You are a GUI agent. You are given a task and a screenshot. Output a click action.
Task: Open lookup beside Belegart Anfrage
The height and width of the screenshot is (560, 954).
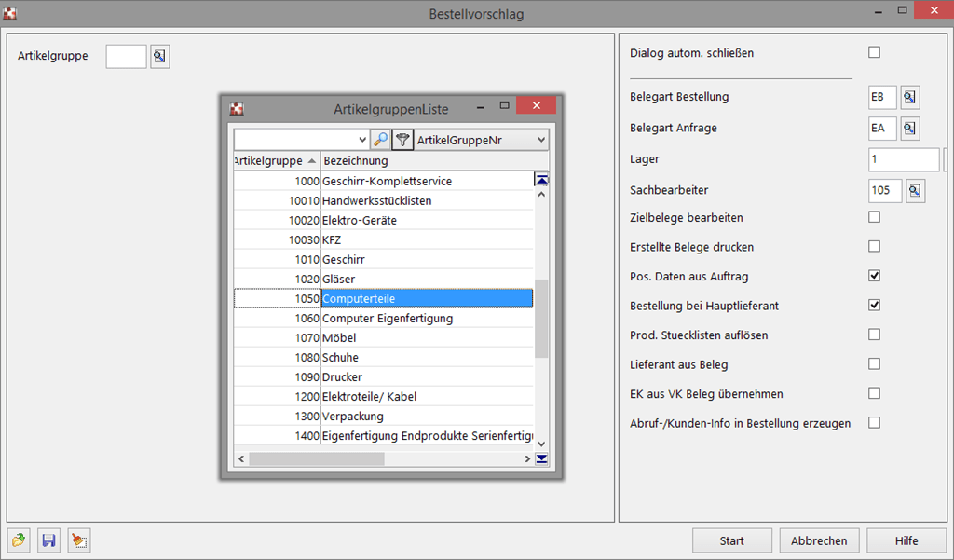tap(909, 128)
